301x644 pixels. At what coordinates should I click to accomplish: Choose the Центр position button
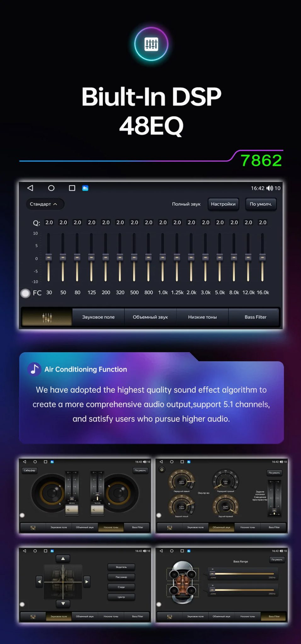(x=121, y=597)
